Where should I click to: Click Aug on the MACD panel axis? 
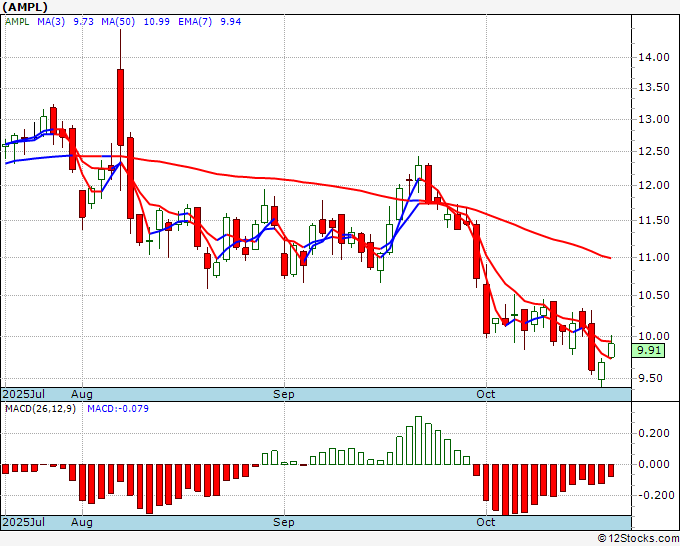click(x=82, y=522)
